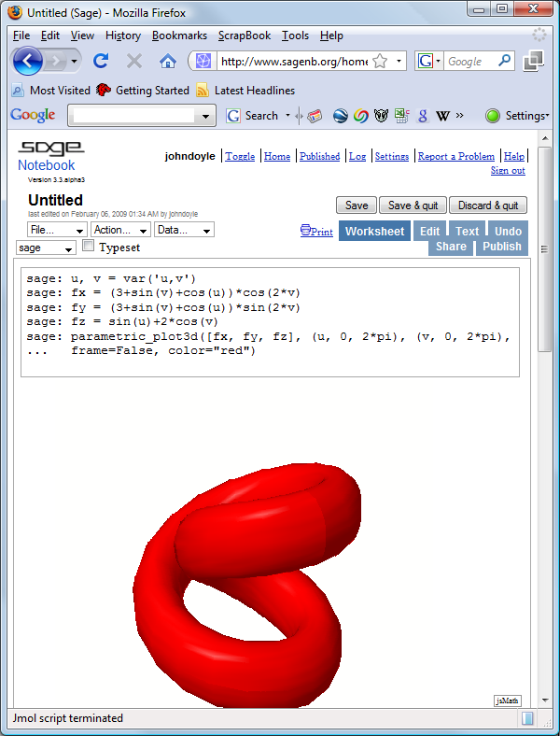Click the browser Back arrow button

point(27,61)
